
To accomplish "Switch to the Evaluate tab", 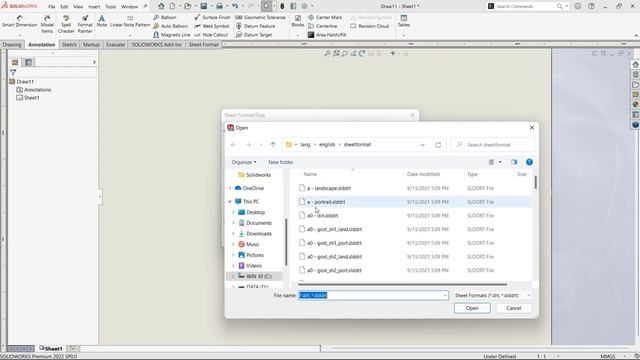I will tap(115, 44).
